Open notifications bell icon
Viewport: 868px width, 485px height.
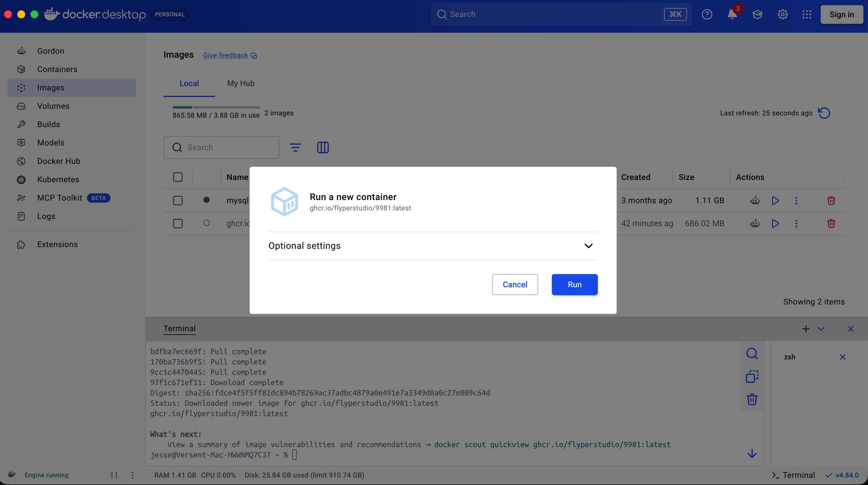(x=732, y=15)
